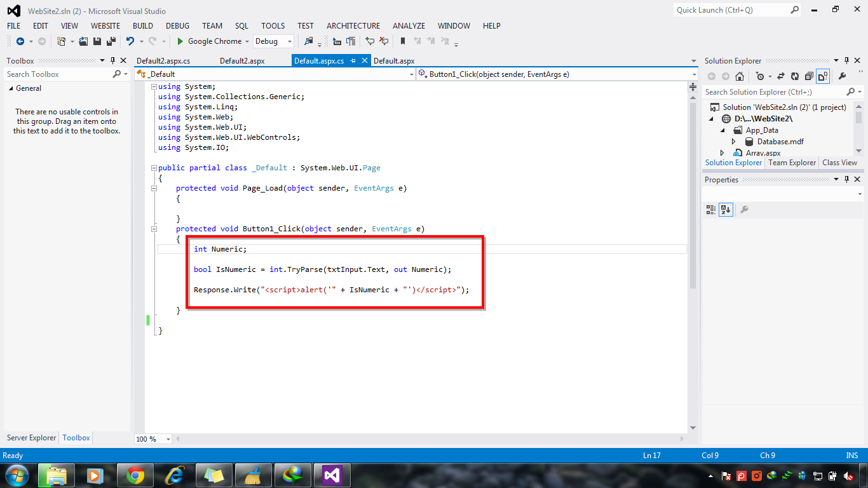The height and width of the screenshot is (488, 868).
Task: Pin the Solution Explorer panel
Action: pyautogui.click(x=846, y=60)
